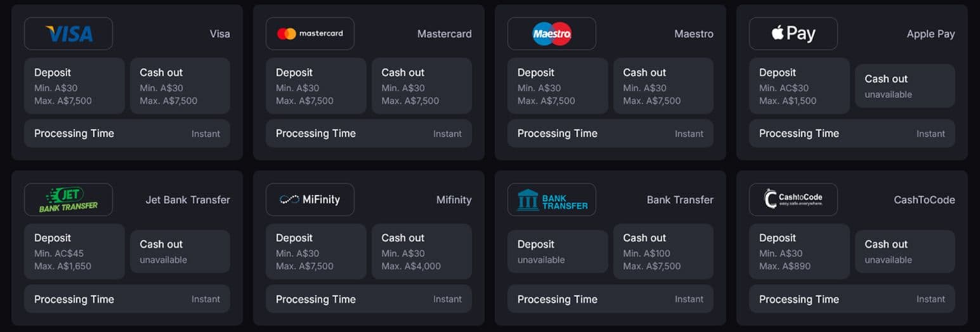Open the Mifinity Cash out box
980x332 pixels.
click(422, 252)
